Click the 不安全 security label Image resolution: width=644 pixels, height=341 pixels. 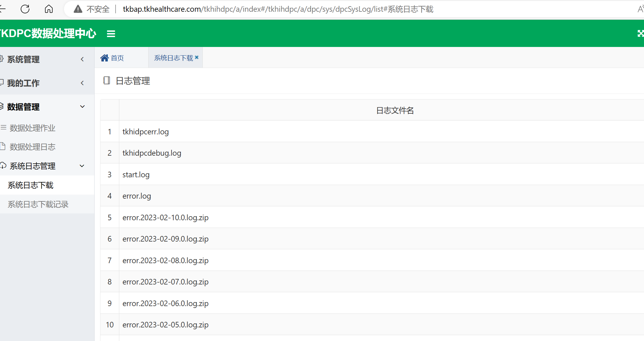tap(98, 9)
